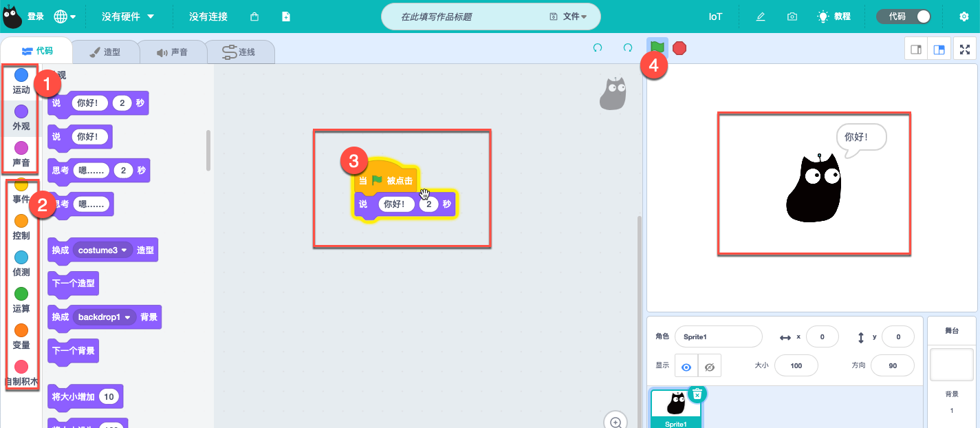This screenshot has height=428, width=980.
Task: Click the pencil edit icon
Action: pos(761,17)
